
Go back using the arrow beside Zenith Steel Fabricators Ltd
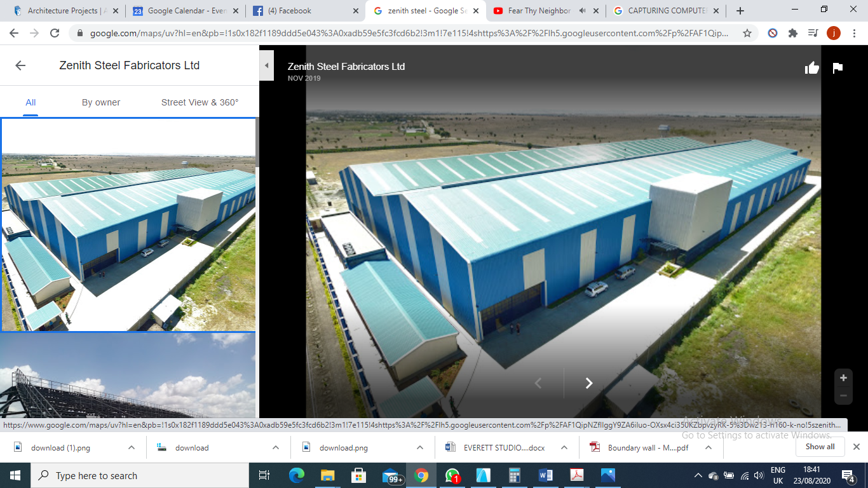20,65
